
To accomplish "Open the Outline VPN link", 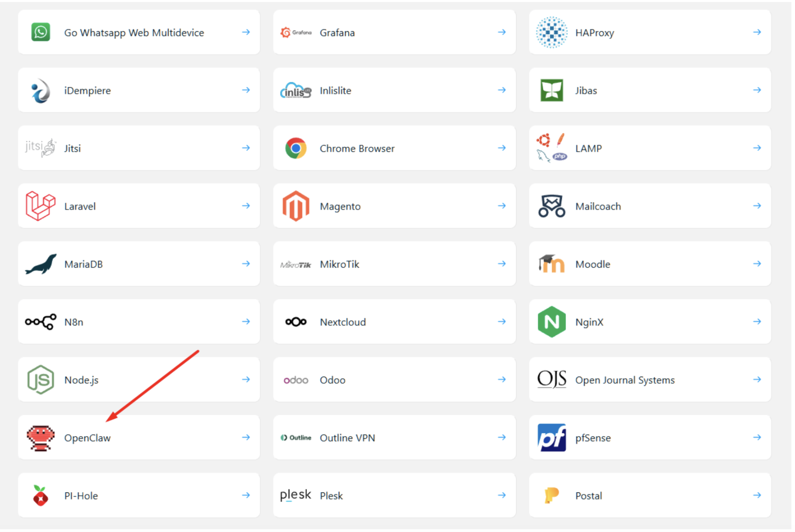I will 394,437.
